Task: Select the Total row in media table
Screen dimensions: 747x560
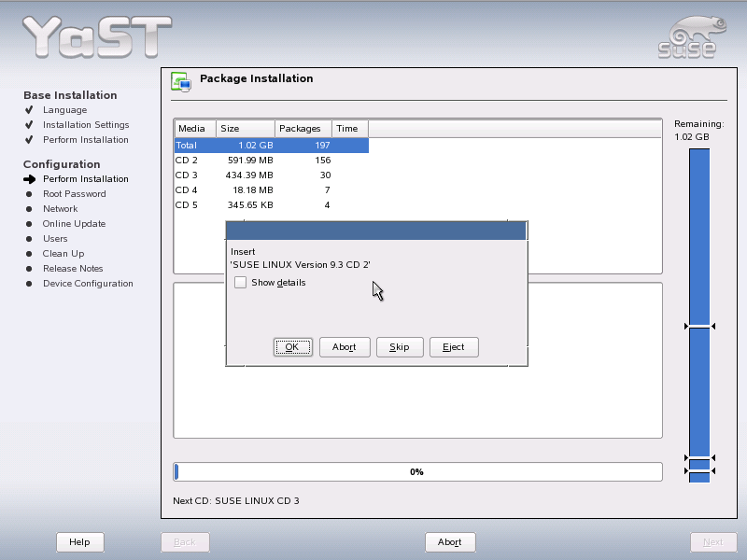Action: pos(272,146)
